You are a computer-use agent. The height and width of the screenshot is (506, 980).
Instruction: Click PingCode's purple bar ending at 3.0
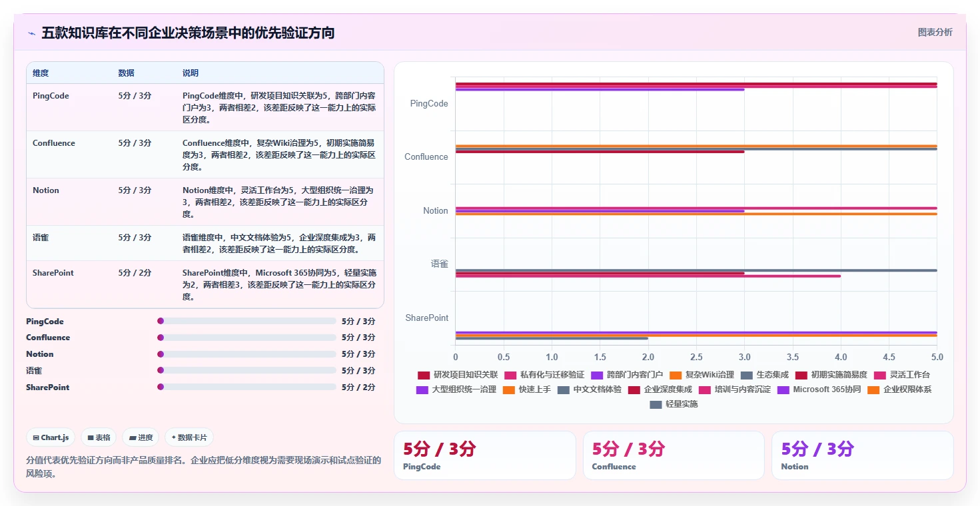(600, 89)
